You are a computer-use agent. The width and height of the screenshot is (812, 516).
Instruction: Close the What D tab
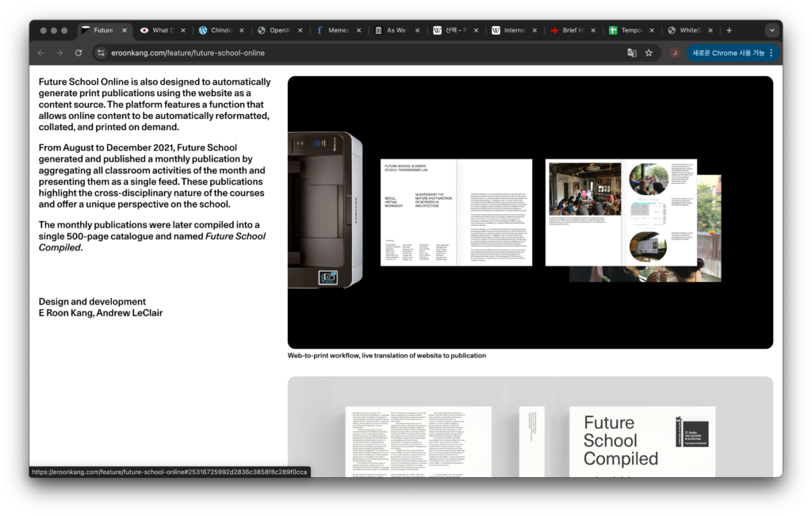183,30
